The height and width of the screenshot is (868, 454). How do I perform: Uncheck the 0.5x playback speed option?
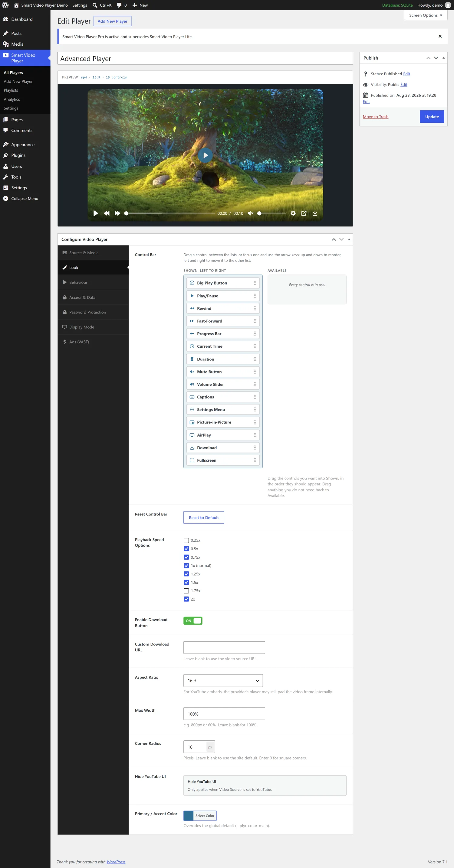(186, 549)
